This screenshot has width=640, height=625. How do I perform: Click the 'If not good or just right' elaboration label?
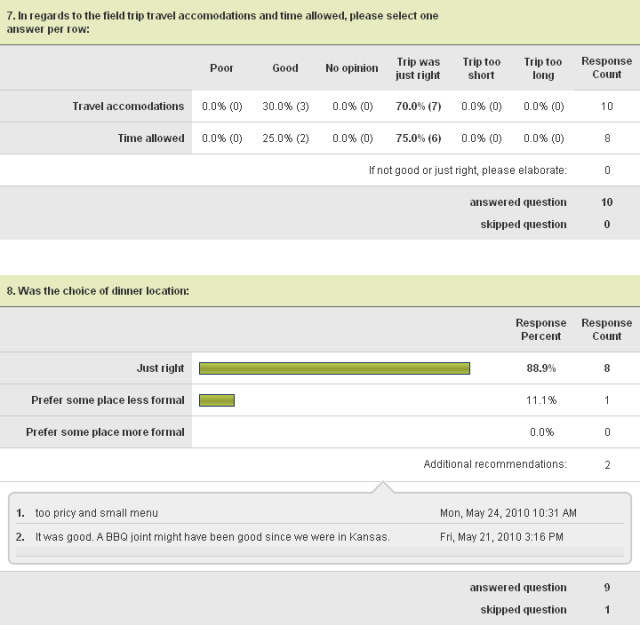coord(467,170)
